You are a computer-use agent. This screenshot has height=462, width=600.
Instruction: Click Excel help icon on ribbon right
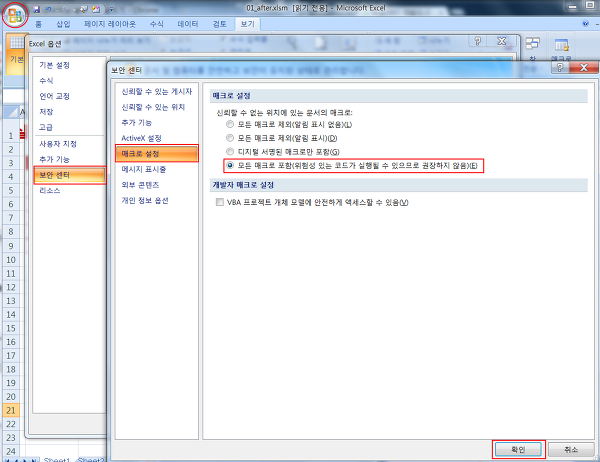[585, 24]
